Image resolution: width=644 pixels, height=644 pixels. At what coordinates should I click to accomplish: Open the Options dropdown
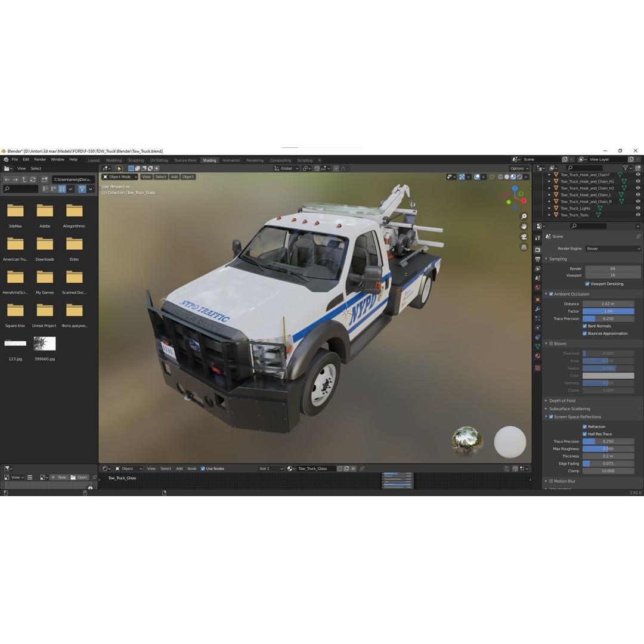pos(519,168)
